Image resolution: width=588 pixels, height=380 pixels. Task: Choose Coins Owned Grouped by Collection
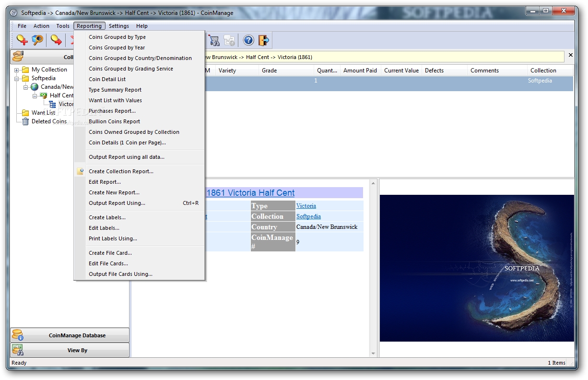(x=140, y=132)
